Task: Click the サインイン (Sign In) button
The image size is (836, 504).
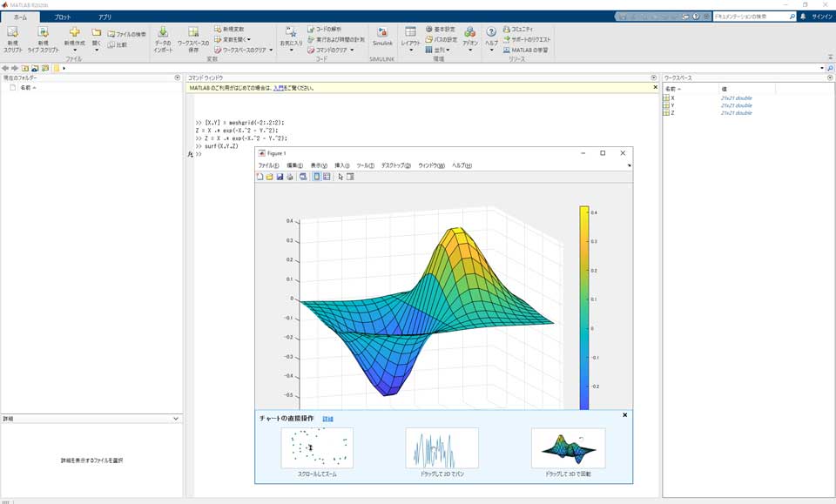Action: coord(821,17)
